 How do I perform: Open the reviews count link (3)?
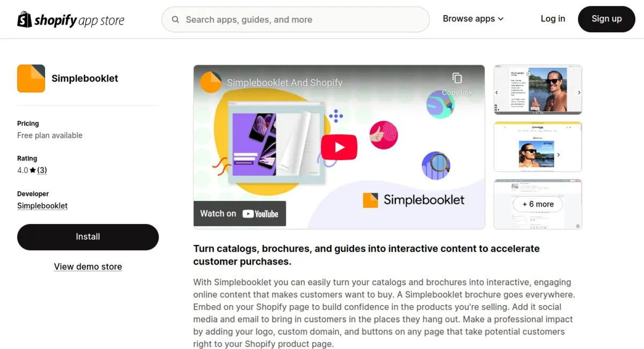[x=42, y=170]
